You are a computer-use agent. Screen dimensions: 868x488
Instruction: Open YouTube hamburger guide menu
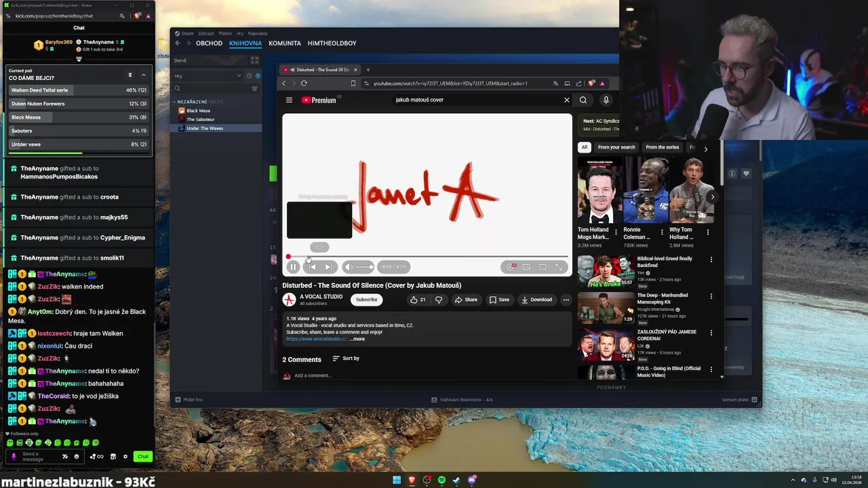coord(289,100)
